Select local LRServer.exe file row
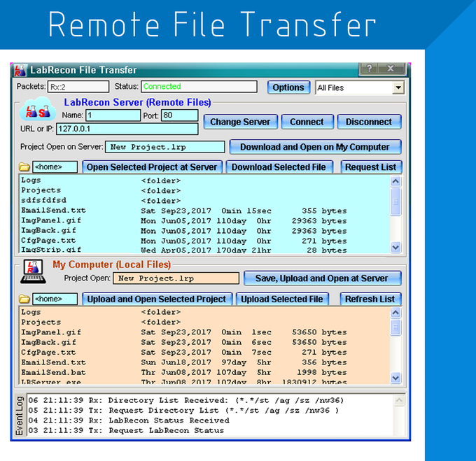The height and width of the screenshot is (461, 476). point(204,381)
